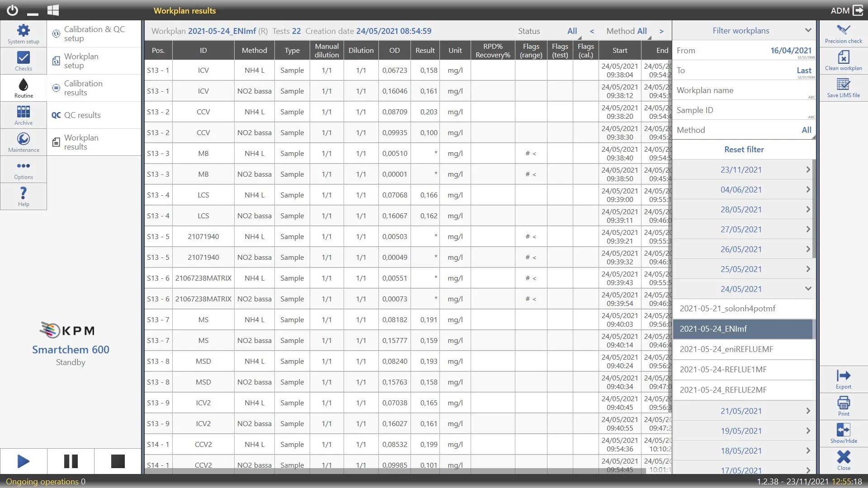Click the Clean workplan icon
This screenshot has height=488, width=868.
click(843, 61)
